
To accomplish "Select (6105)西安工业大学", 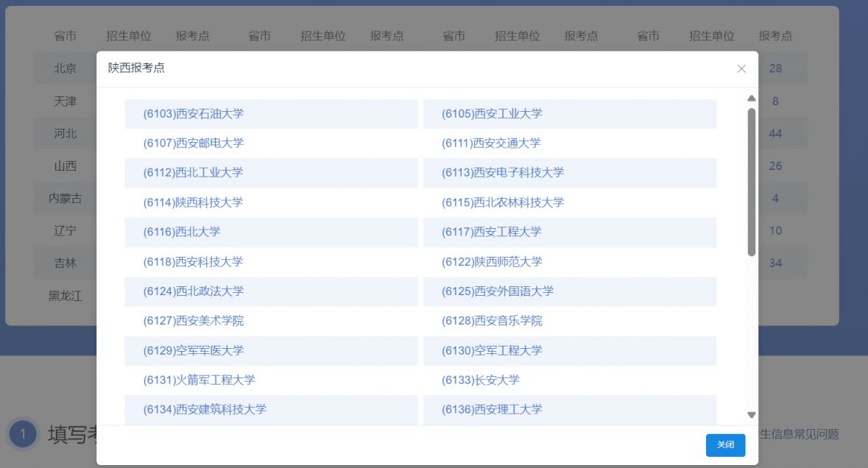I will click(492, 113).
